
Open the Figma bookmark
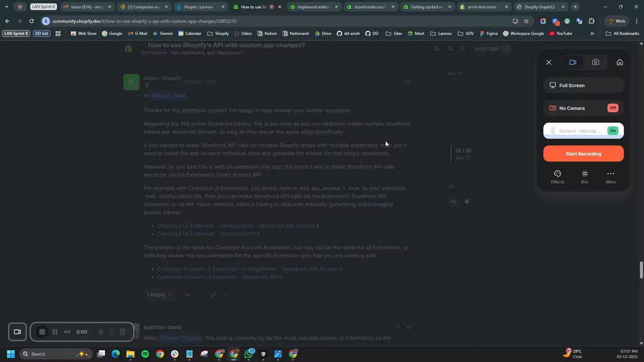pyautogui.click(x=488, y=33)
